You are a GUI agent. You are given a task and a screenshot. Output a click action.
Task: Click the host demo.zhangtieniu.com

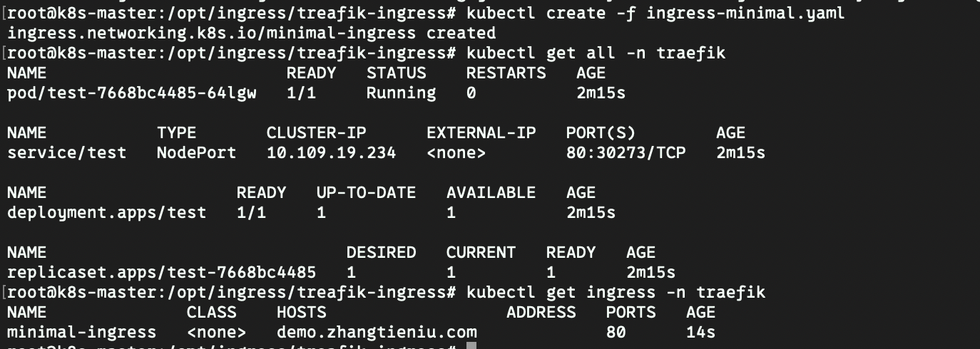(377, 332)
